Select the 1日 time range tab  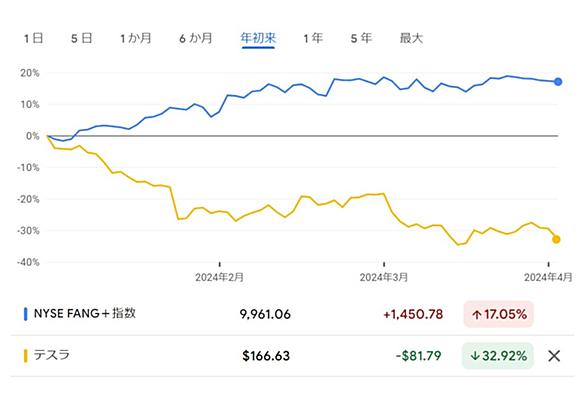(x=34, y=38)
